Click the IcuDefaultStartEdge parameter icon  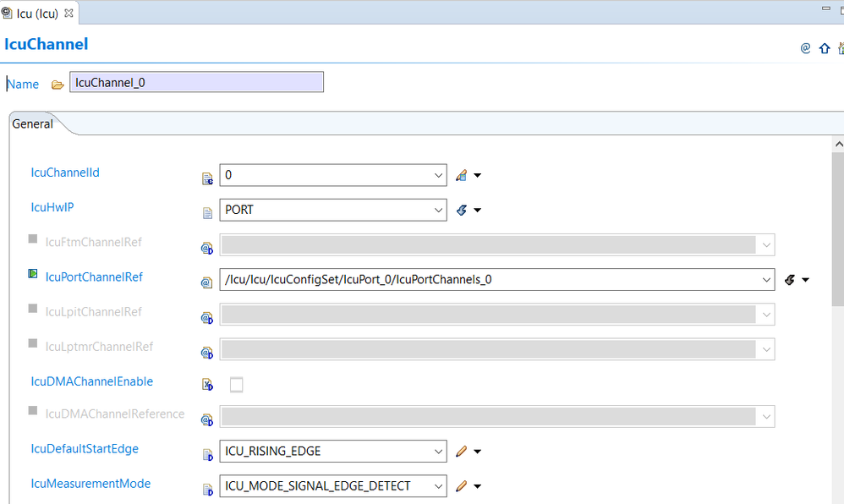[207, 454]
